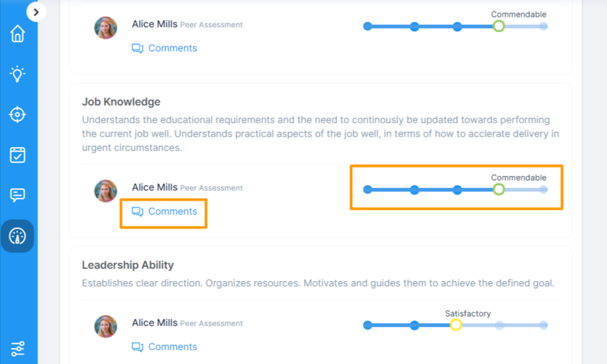Select the calendar check sidebar icon
This screenshot has width=607, height=364.
[17, 155]
